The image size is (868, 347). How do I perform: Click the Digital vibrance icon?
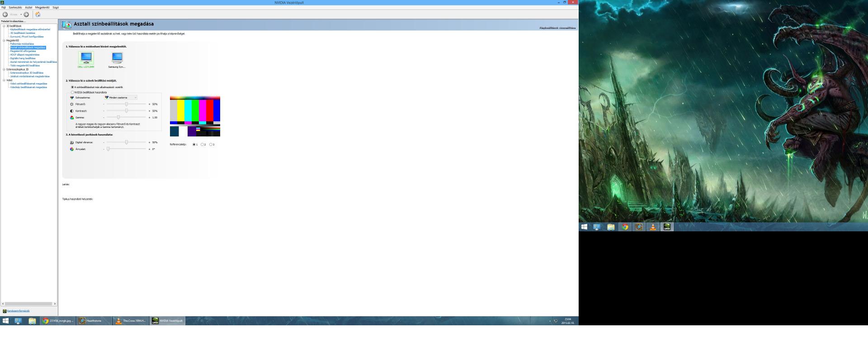(x=72, y=142)
